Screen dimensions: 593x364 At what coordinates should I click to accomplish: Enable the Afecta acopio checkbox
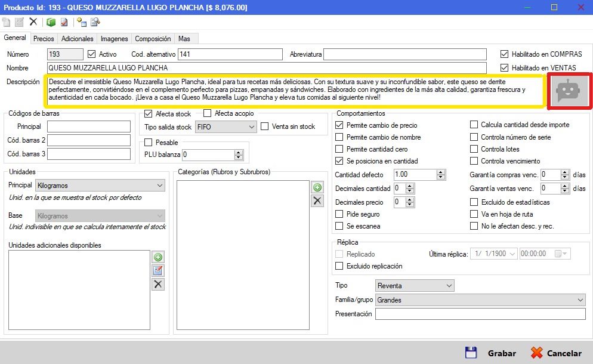207,113
